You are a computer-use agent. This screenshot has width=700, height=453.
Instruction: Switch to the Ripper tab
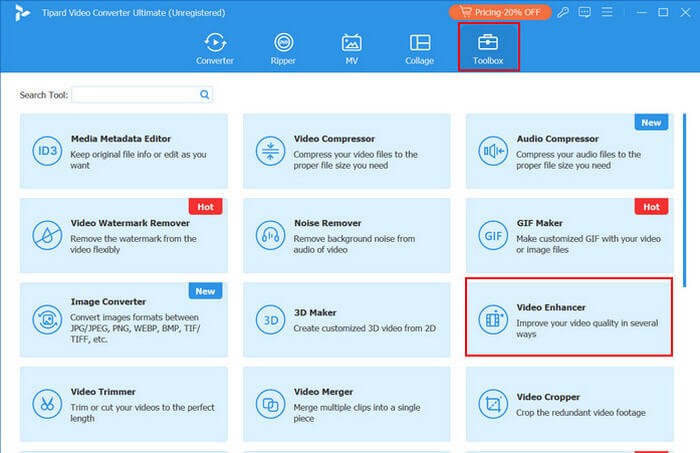click(x=283, y=49)
